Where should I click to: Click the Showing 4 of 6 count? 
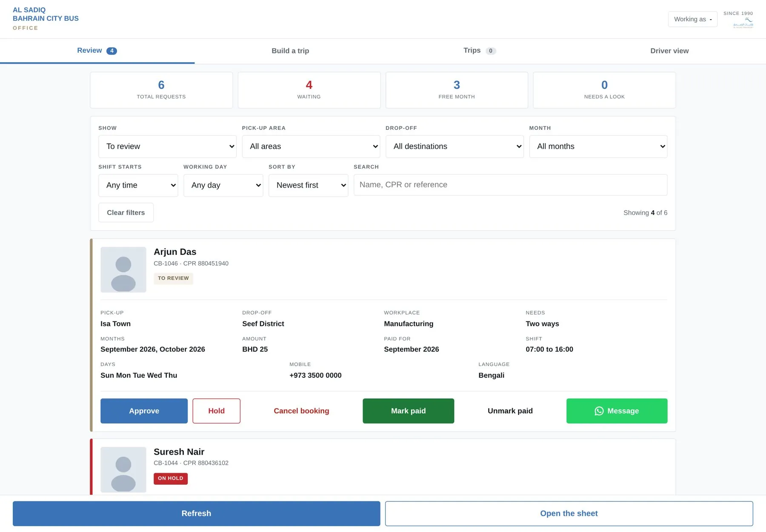pos(645,213)
